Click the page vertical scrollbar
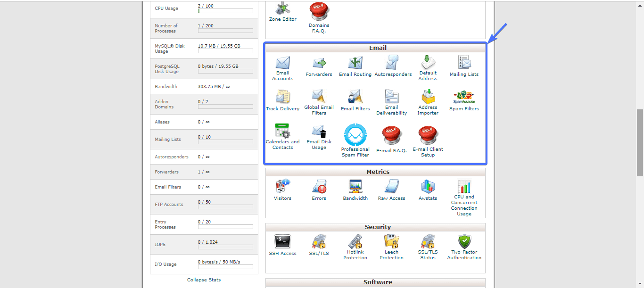 [640, 143]
